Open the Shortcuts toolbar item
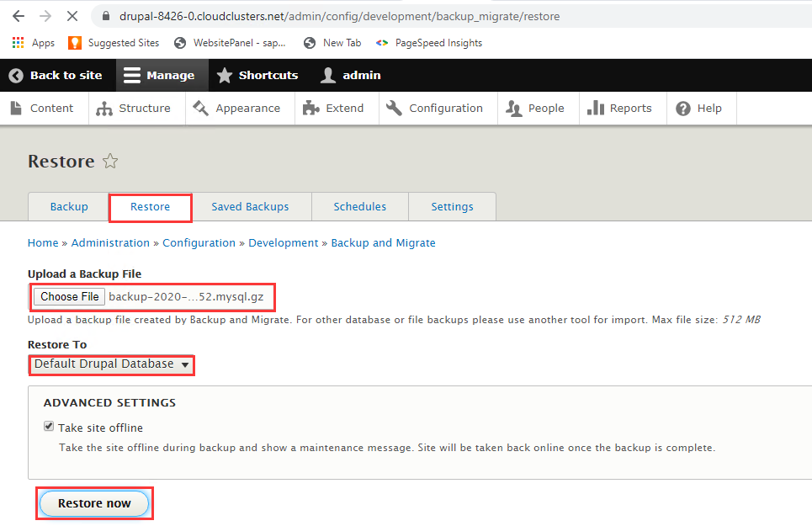Image resolution: width=812 pixels, height=526 pixels. click(x=257, y=75)
